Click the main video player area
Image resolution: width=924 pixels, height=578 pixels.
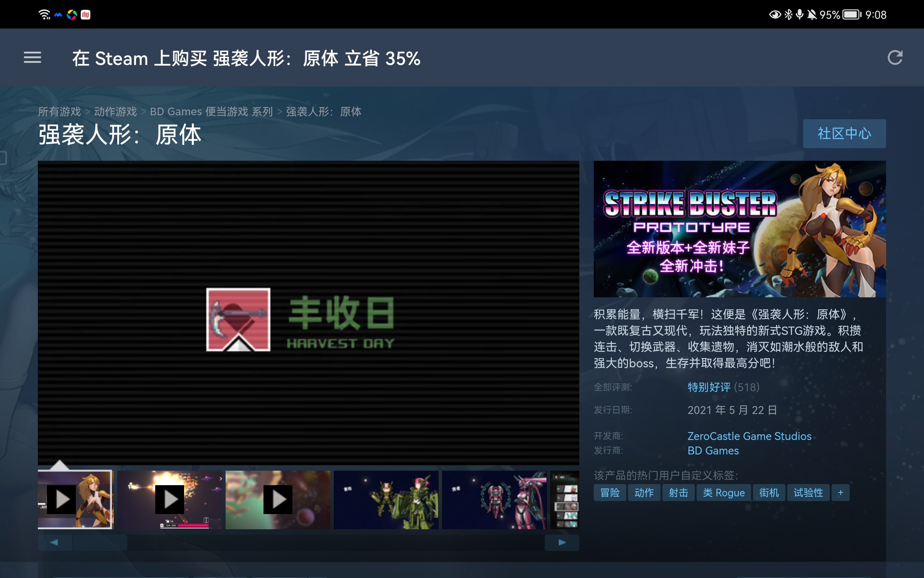pos(309,313)
